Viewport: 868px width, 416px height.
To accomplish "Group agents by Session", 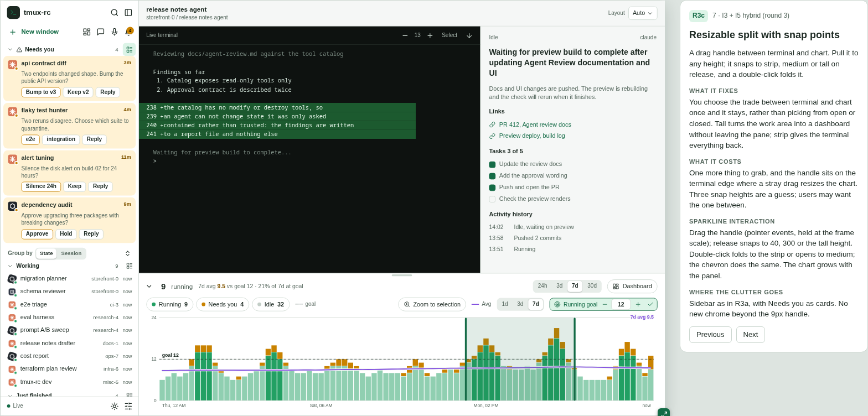I will coord(71,253).
